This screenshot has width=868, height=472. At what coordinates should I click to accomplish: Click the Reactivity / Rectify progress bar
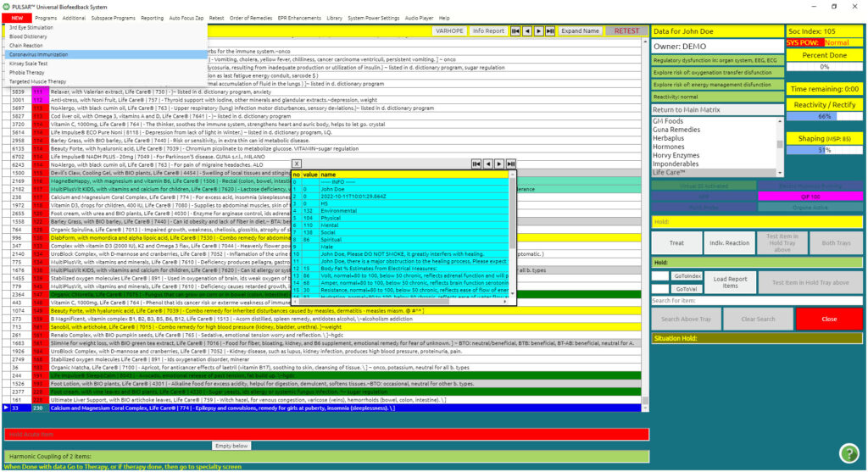pos(823,116)
